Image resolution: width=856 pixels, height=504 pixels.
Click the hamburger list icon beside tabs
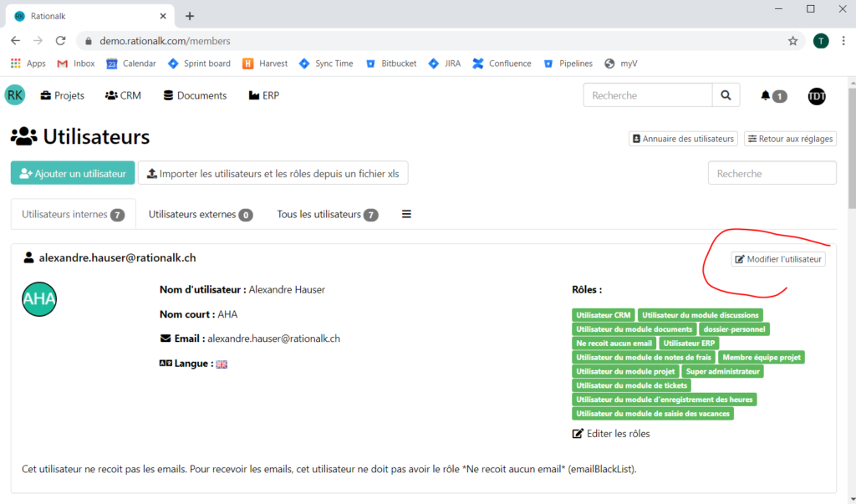[407, 214]
